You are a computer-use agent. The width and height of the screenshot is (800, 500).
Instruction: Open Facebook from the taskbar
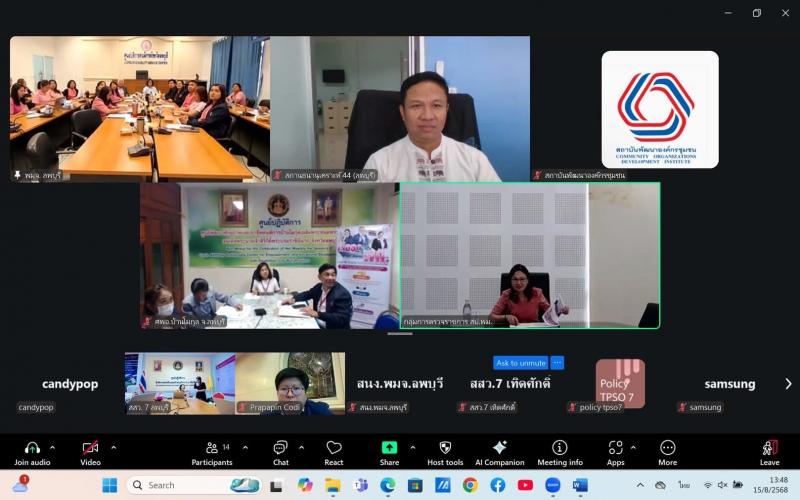coord(497,485)
